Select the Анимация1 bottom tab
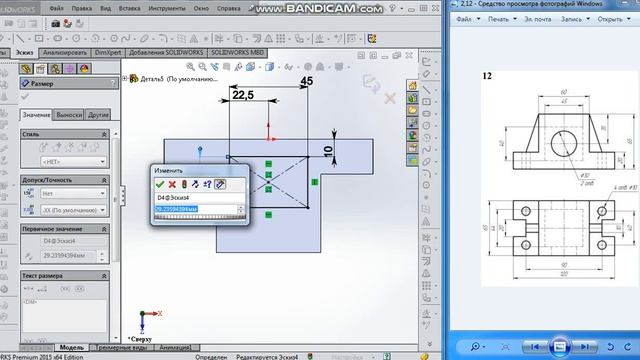This screenshot has width=640, height=360. pyautogui.click(x=176, y=347)
